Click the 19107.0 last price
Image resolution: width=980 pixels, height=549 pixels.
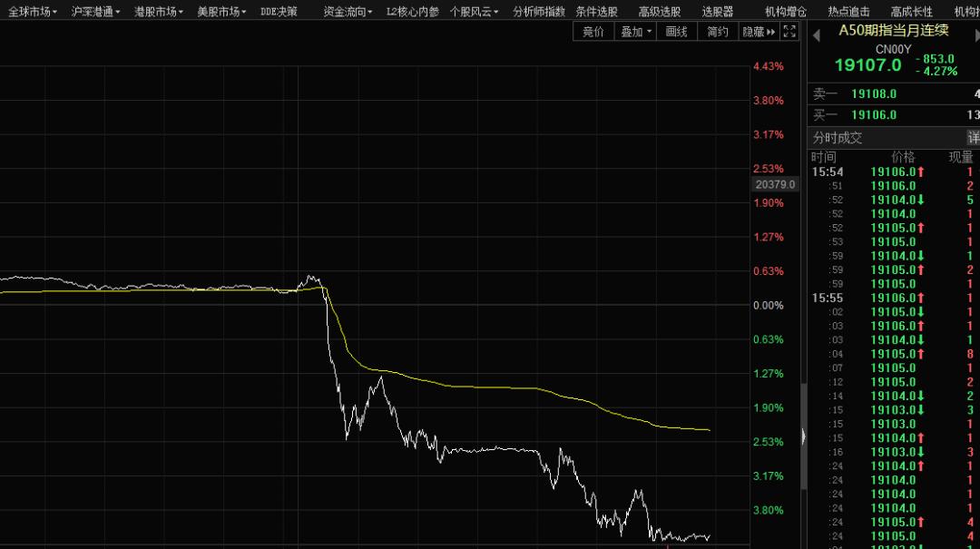tap(868, 65)
